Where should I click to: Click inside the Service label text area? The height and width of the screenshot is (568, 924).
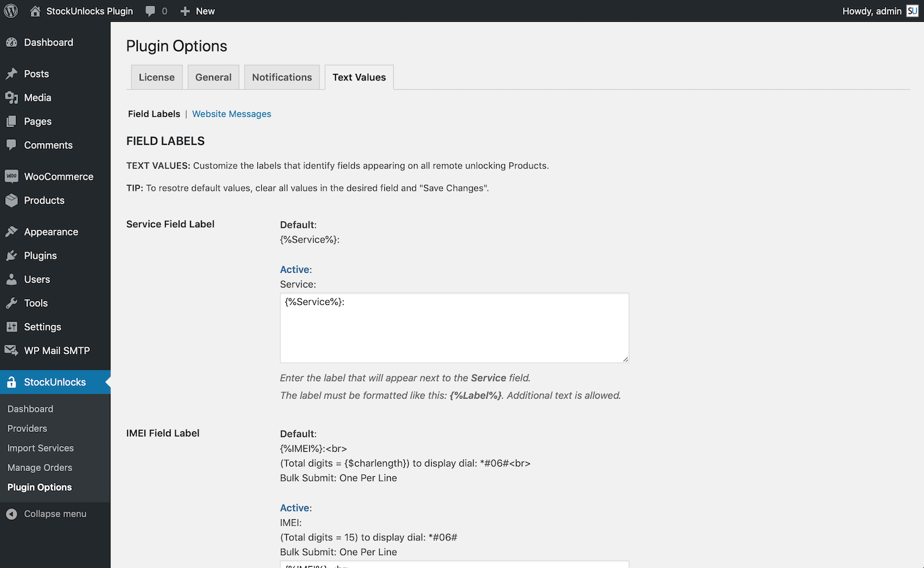[x=454, y=328]
